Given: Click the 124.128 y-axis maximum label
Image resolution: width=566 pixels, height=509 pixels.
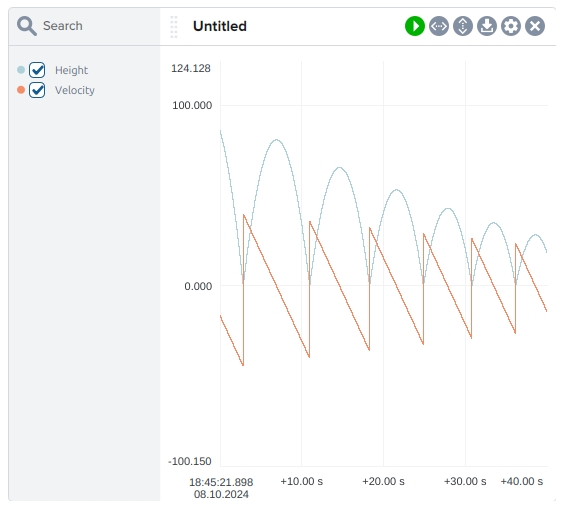Looking at the screenshot, I should click(191, 68).
